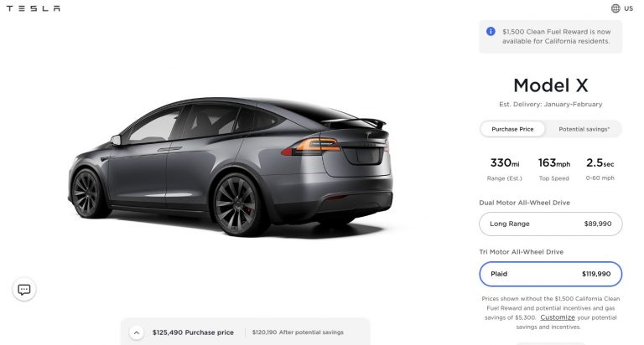Click the US region label
The height and width of the screenshot is (345, 644).
pos(628,8)
